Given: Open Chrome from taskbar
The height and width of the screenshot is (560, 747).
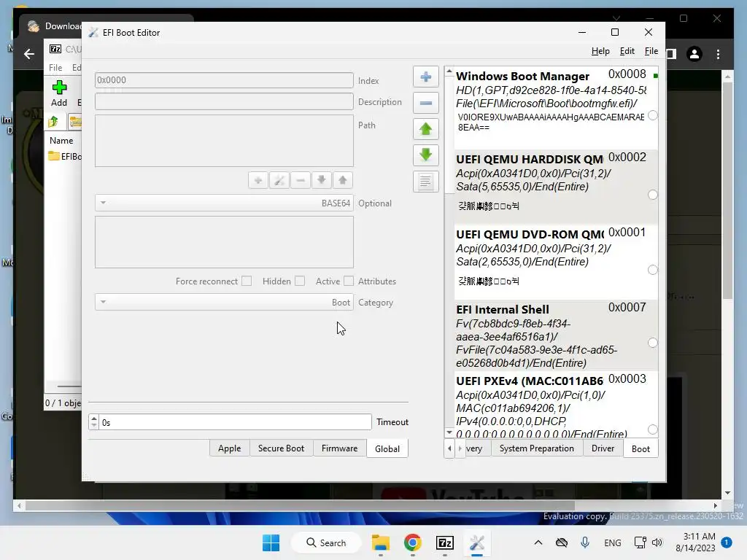Looking at the screenshot, I should (413, 542).
